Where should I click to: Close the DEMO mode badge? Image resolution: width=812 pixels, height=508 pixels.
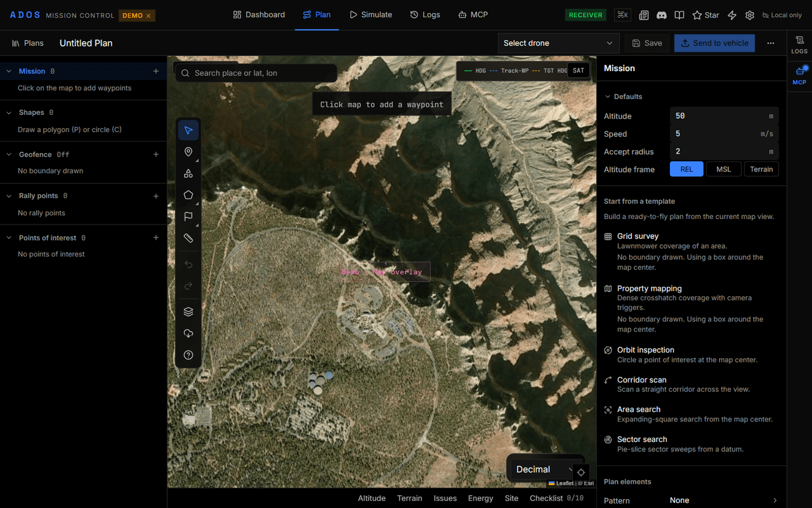click(x=148, y=15)
